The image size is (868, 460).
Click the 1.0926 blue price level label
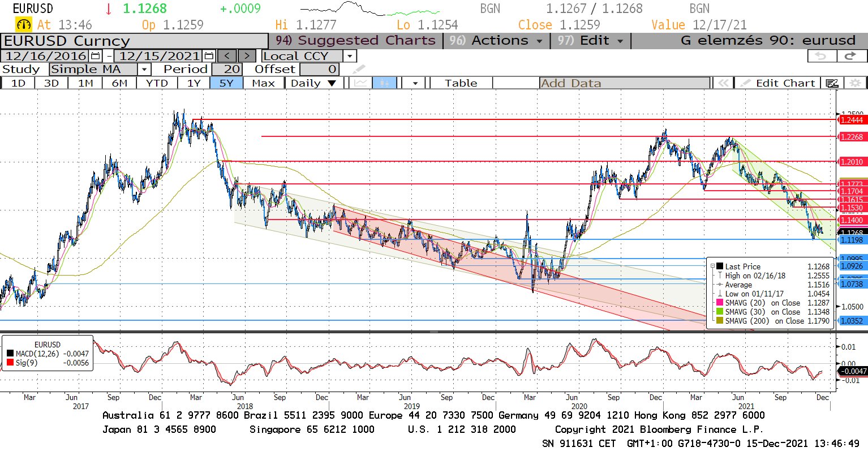[852, 266]
